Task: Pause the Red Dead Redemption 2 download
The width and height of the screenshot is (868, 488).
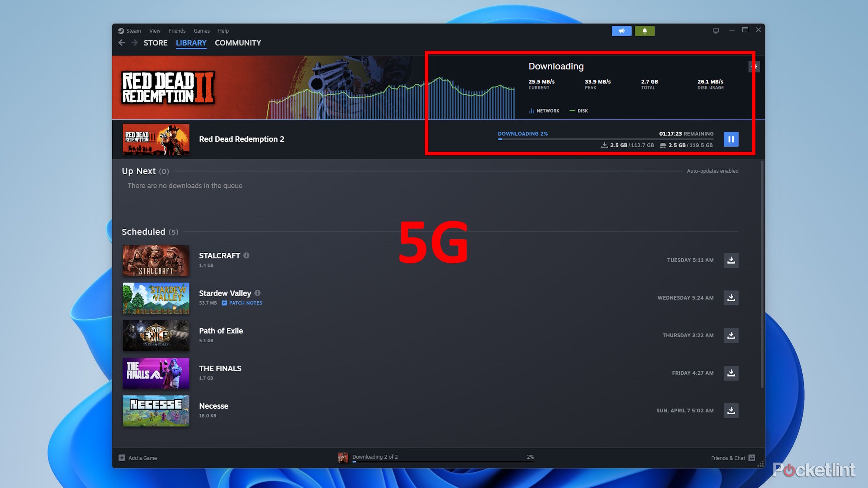Action: [x=731, y=139]
